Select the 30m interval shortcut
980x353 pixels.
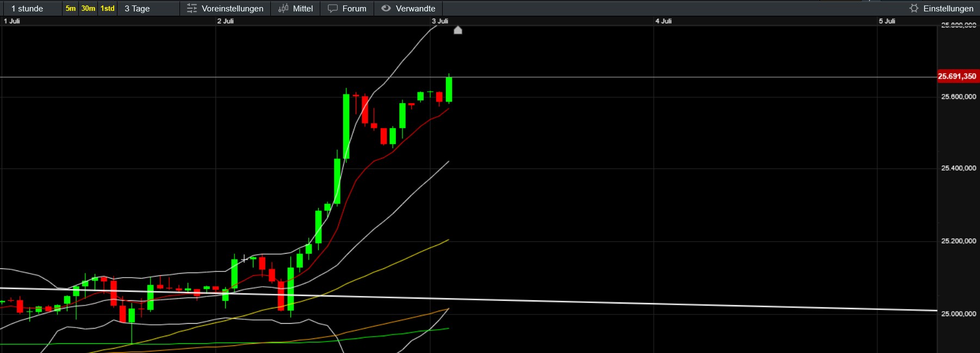[88, 9]
